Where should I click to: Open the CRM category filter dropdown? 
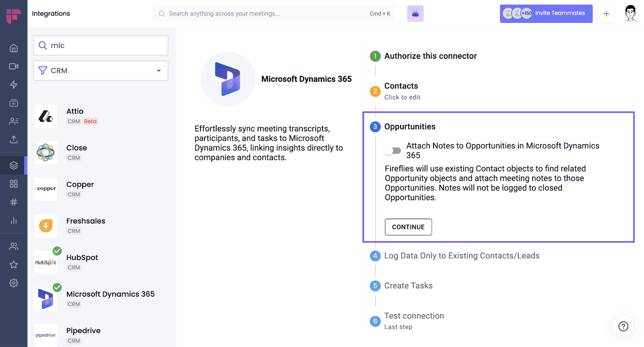101,71
